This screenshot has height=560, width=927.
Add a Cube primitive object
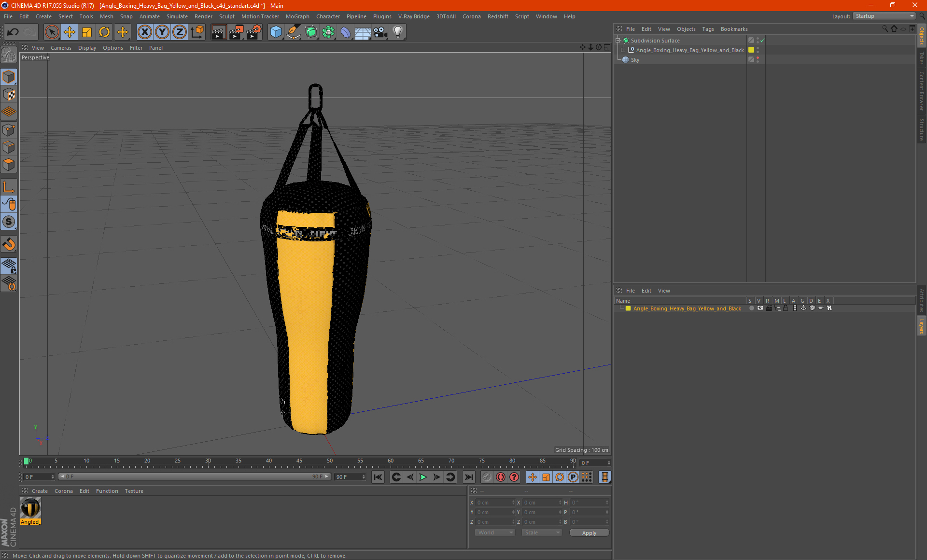point(276,32)
